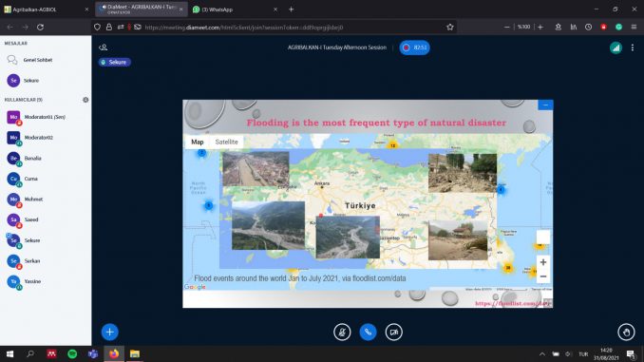Open private chat with Sekure
Screen dimensions: 644x362
coord(31,81)
